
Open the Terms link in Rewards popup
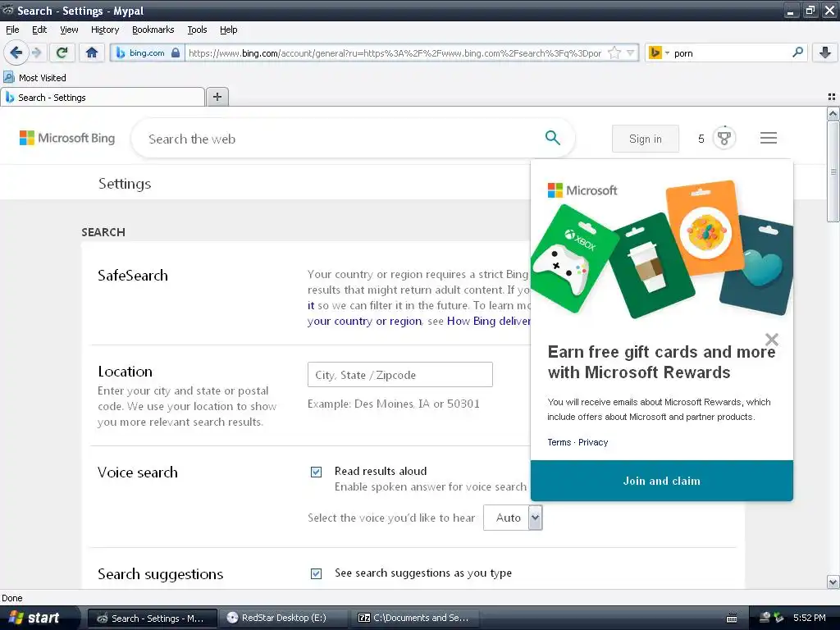click(x=559, y=442)
